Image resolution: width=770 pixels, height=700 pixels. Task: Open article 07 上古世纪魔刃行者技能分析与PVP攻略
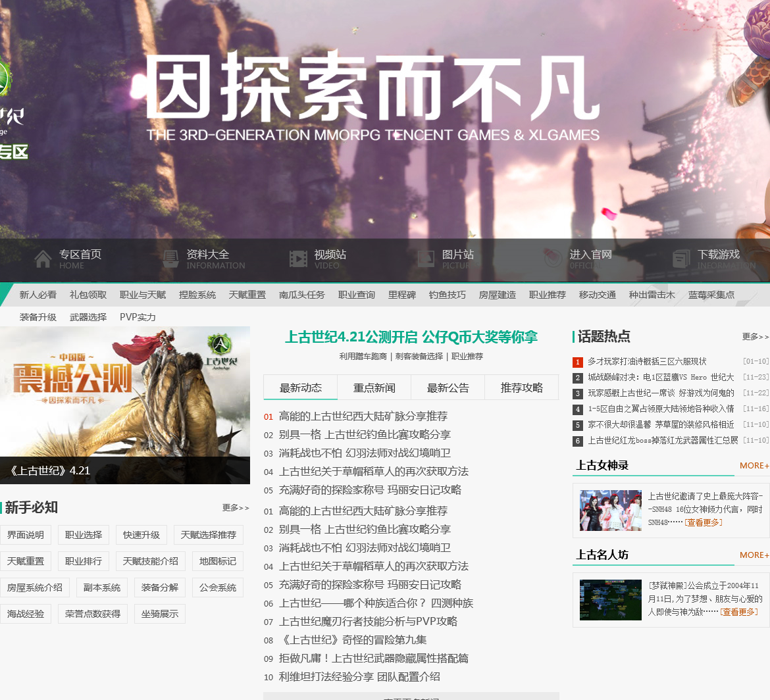pos(368,622)
